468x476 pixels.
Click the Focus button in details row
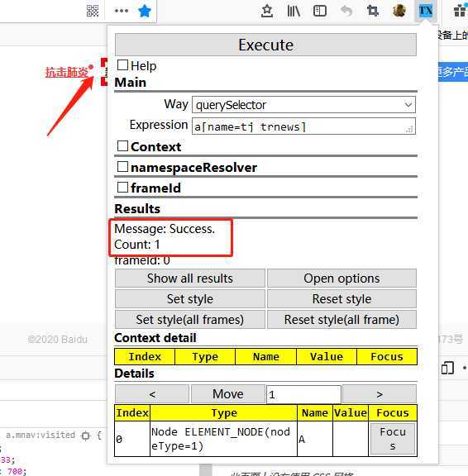(x=393, y=439)
